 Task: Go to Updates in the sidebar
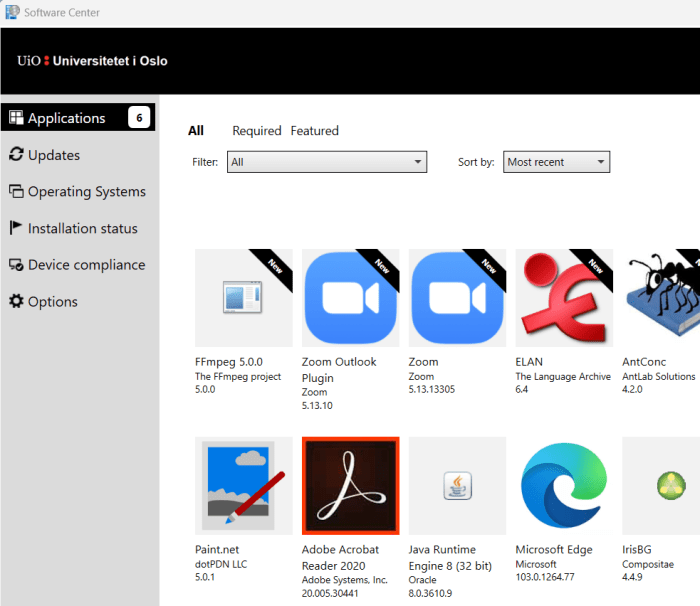(x=54, y=155)
